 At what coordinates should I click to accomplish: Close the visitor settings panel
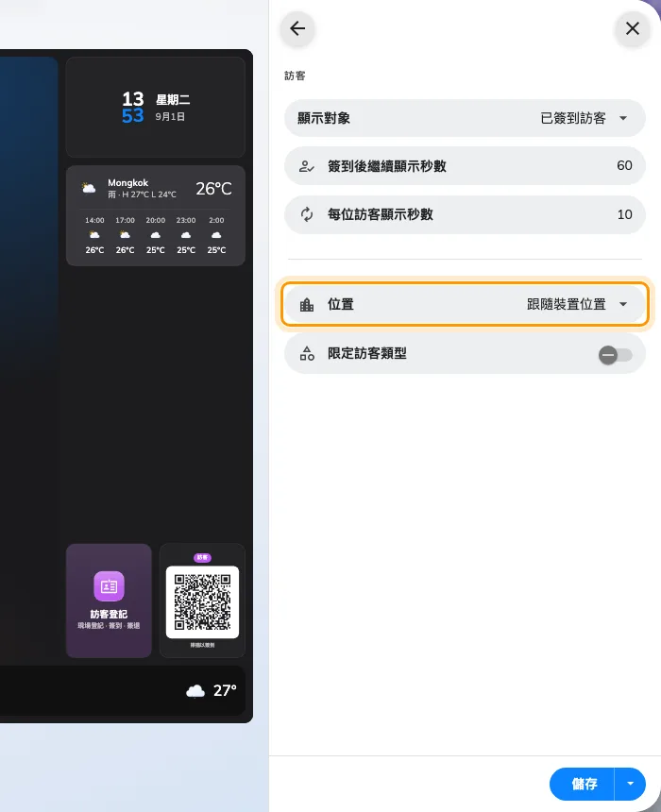[632, 28]
